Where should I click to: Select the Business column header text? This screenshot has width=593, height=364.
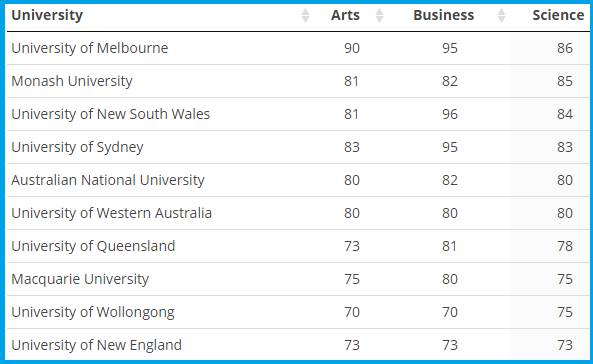(443, 15)
